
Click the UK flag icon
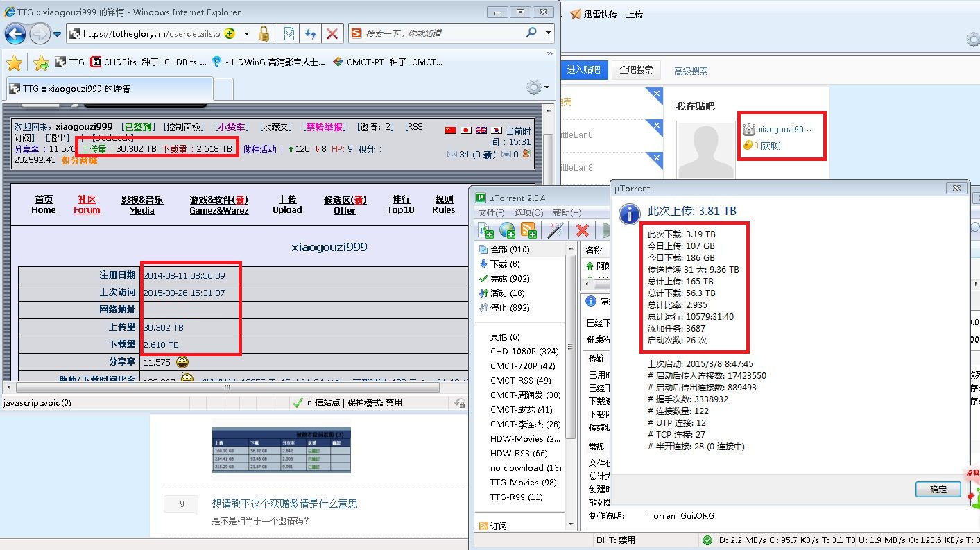point(481,130)
